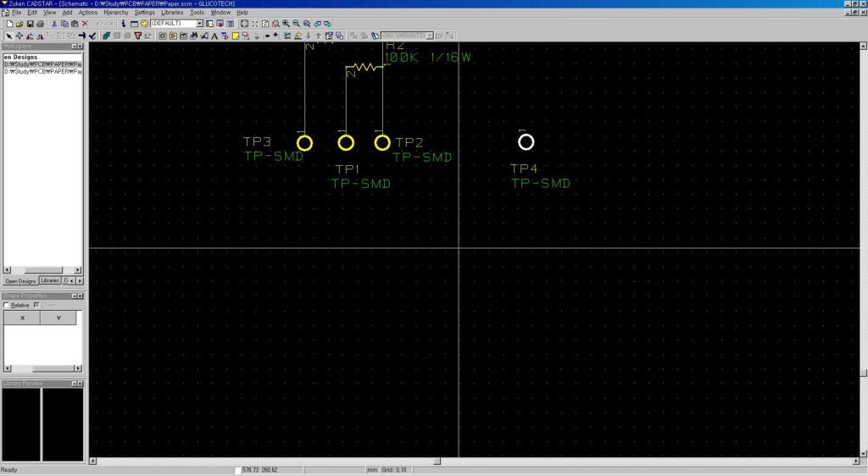Open the Hierarchy menu

[x=115, y=12]
